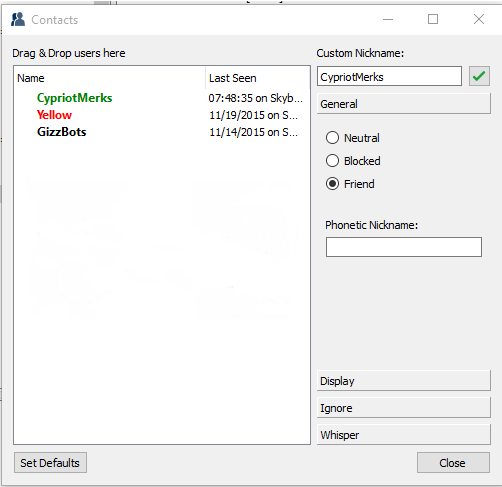The image size is (502, 487).
Task: Expand the Ignore section
Action: pyautogui.click(x=404, y=408)
